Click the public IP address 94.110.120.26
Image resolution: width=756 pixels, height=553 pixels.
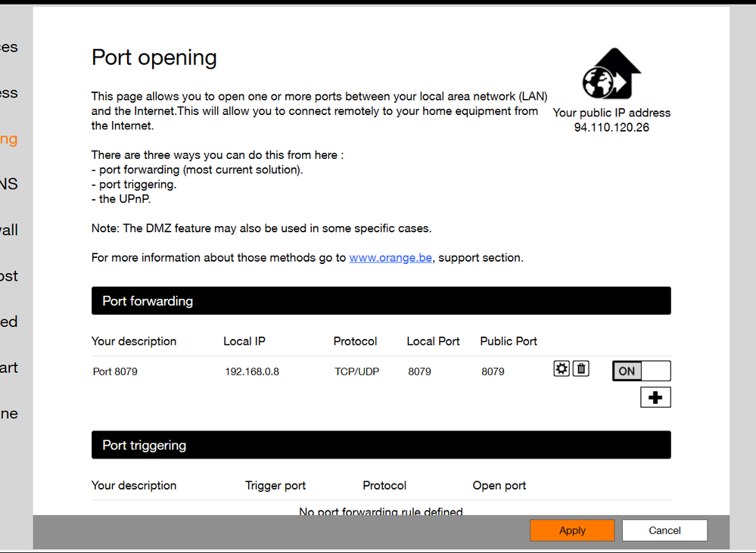click(611, 127)
